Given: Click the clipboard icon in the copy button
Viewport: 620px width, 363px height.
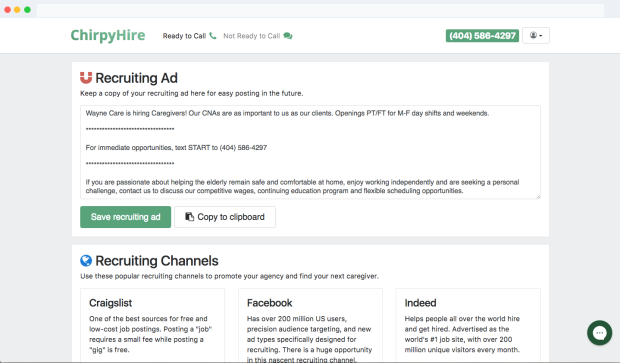Looking at the screenshot, I should tap(189, 217).
